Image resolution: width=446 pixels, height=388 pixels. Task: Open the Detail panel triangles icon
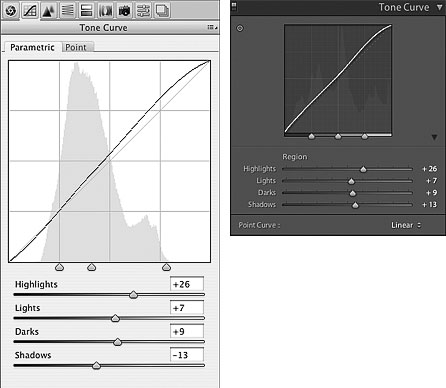point(48,11)
